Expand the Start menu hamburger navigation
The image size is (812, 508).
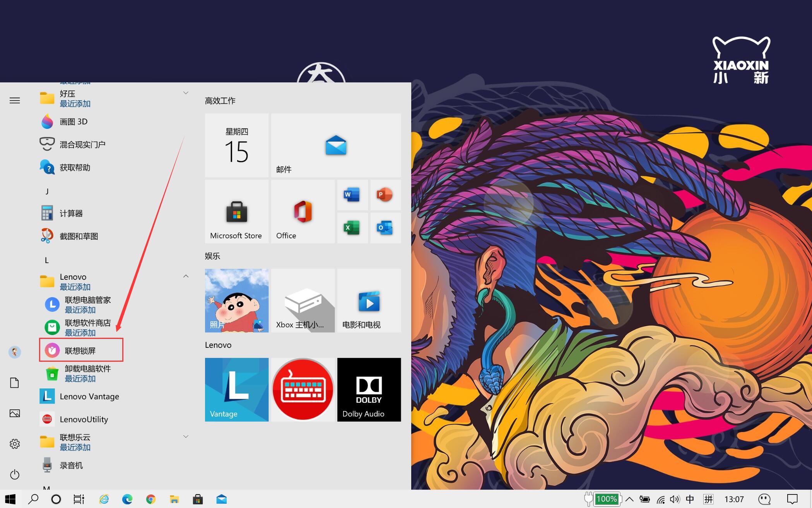pyautogui.click(x=15, y=101)
